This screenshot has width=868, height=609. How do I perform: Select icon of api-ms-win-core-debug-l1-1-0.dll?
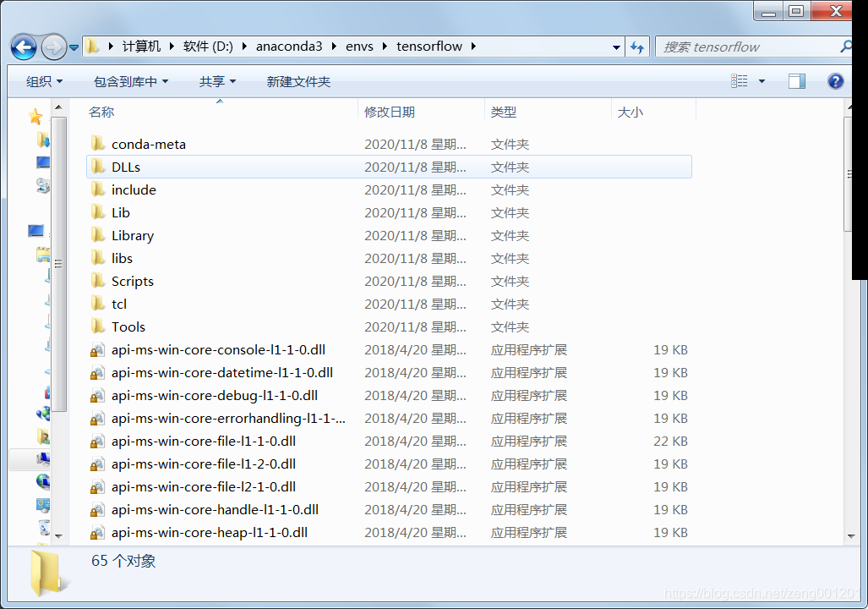click(97, 395)
